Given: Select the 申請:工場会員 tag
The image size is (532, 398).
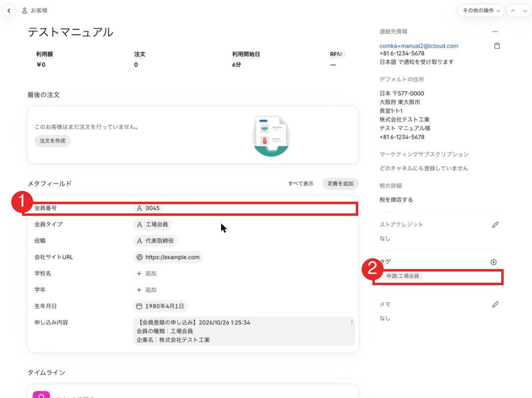Looking at the screenshot, I should pos(402,276).
